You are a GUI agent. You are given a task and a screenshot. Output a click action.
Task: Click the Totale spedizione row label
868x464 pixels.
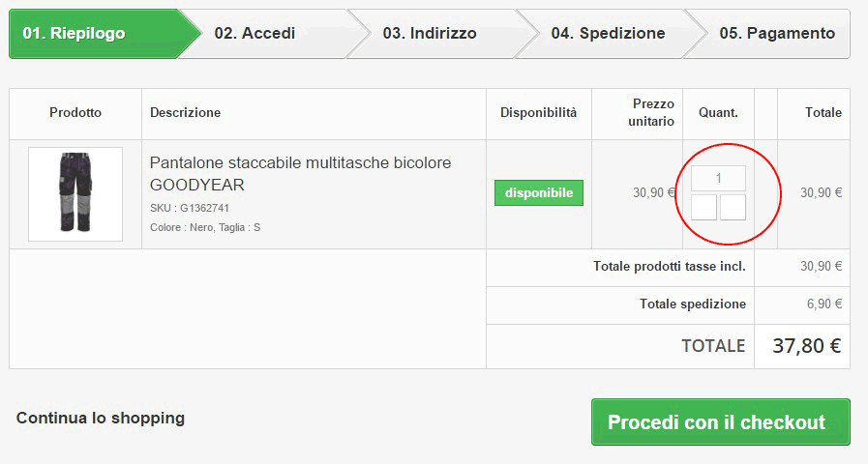[x=692, y=304]
